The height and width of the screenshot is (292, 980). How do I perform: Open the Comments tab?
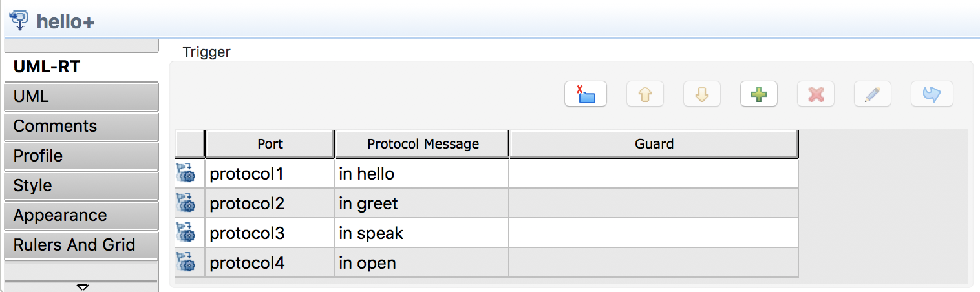click(81, 127)
